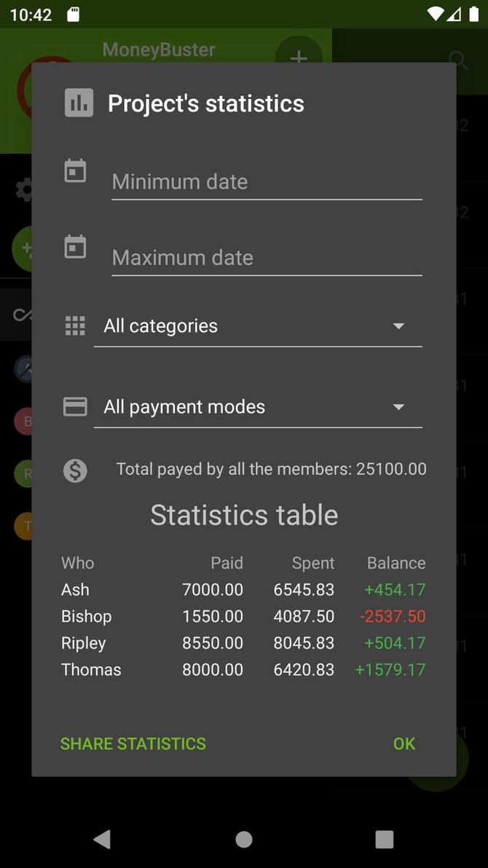The image size is (488, 868).
Task: Click the categories grid icon
Action: pos(74,325)
